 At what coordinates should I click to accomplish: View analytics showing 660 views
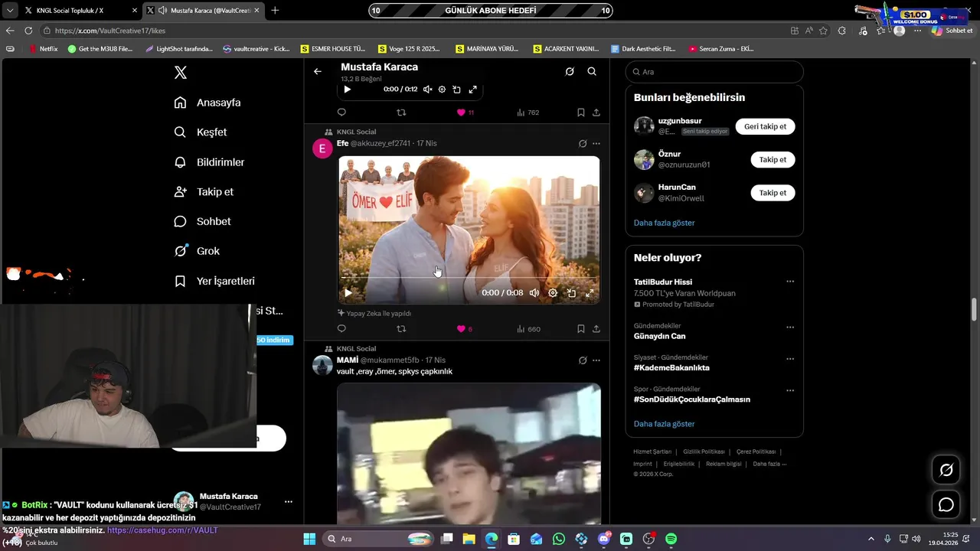coord(529,329)
